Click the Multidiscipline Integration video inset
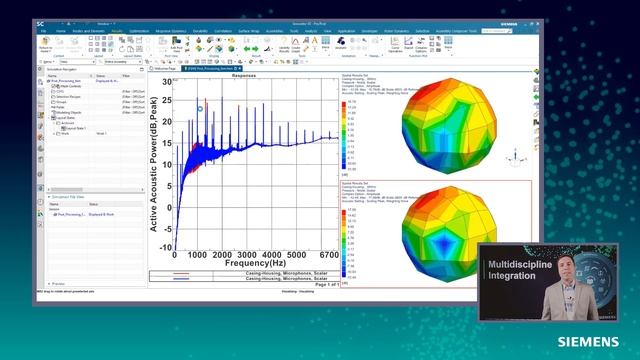 click(x=547, y=282)
